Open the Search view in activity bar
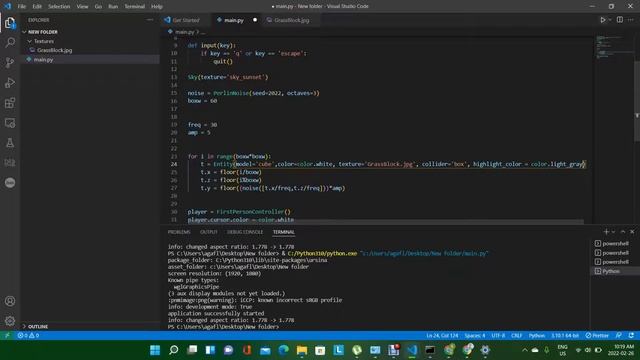 [x=10, y=42]
